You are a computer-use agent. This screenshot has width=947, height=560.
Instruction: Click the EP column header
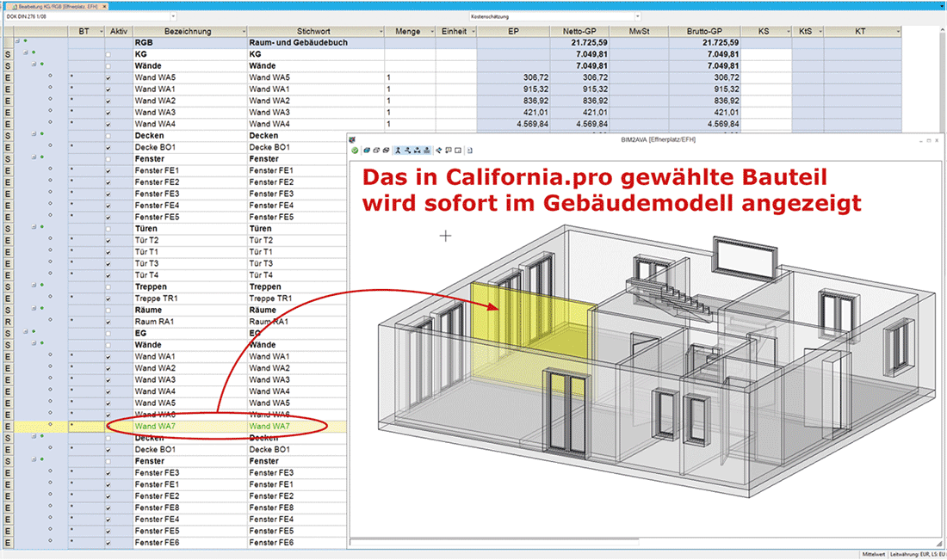[x=513, y=31]
